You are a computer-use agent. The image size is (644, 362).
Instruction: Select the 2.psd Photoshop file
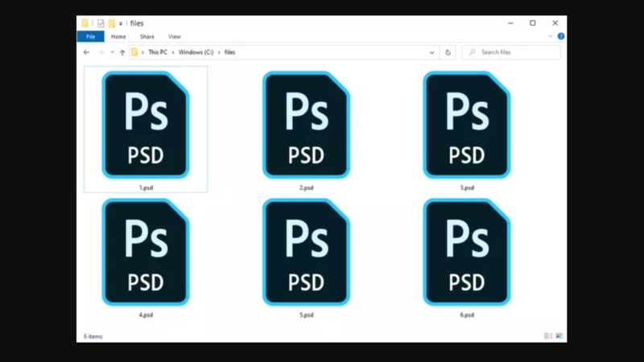pos(306,125)
